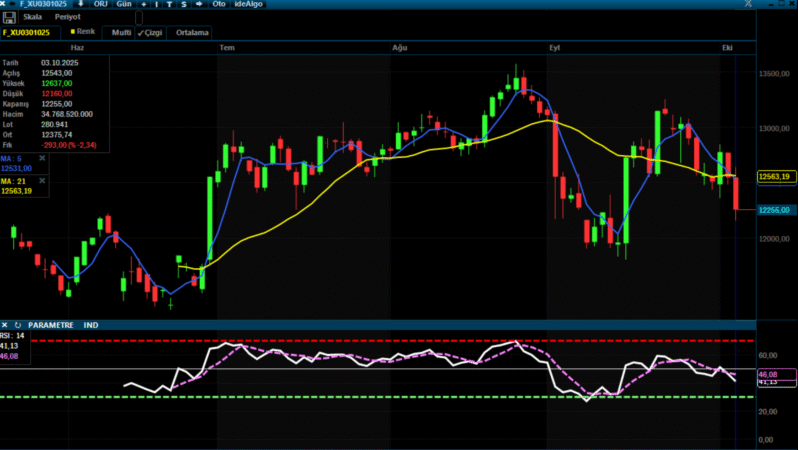Click the T icon in title bar
798x450 pixels.
pos(169,4)
